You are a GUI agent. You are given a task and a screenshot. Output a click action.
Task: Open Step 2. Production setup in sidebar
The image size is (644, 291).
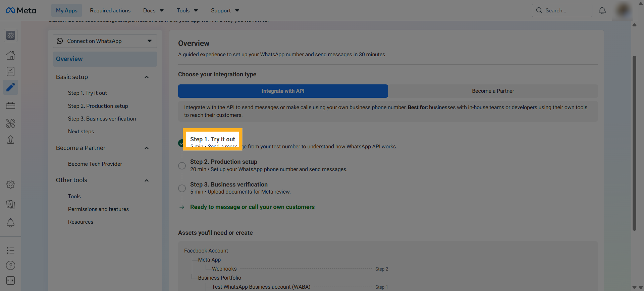tap(98, 106)
